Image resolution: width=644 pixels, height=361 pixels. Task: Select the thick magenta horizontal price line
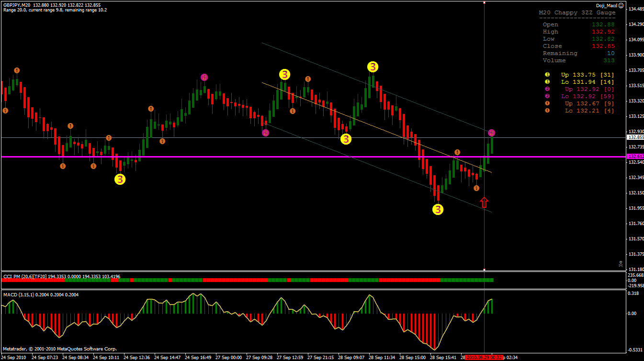pyautogui.click(x=313, y=157)
